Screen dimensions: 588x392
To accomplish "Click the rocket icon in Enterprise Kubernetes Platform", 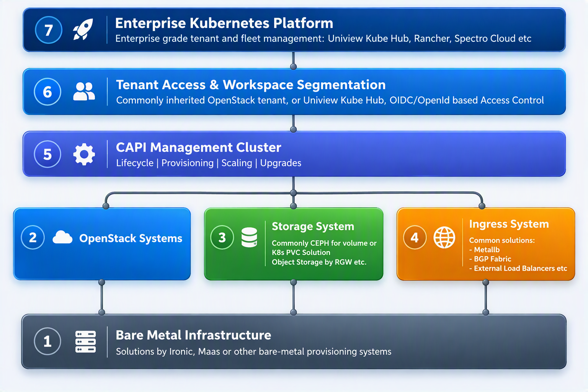I will 83,29.
